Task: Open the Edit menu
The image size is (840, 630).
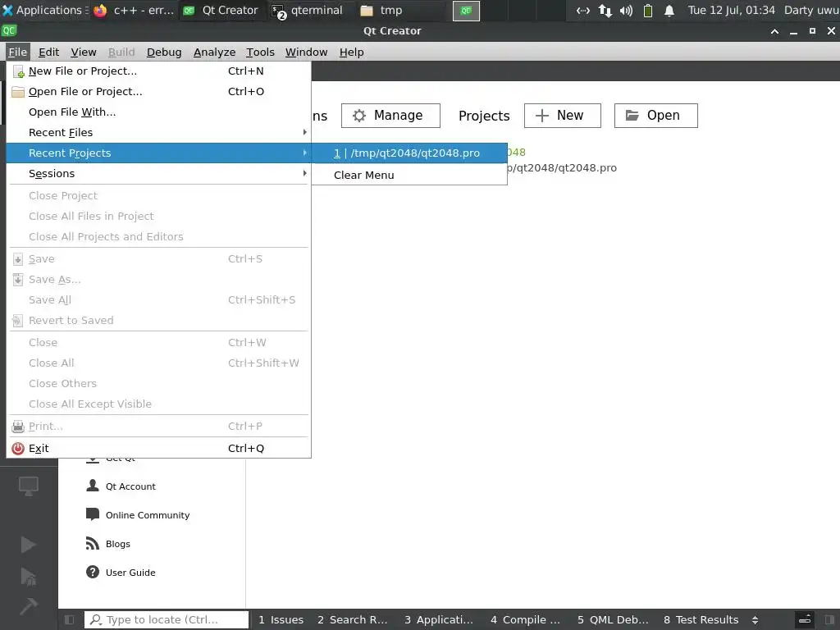Action: pos(48,52)
